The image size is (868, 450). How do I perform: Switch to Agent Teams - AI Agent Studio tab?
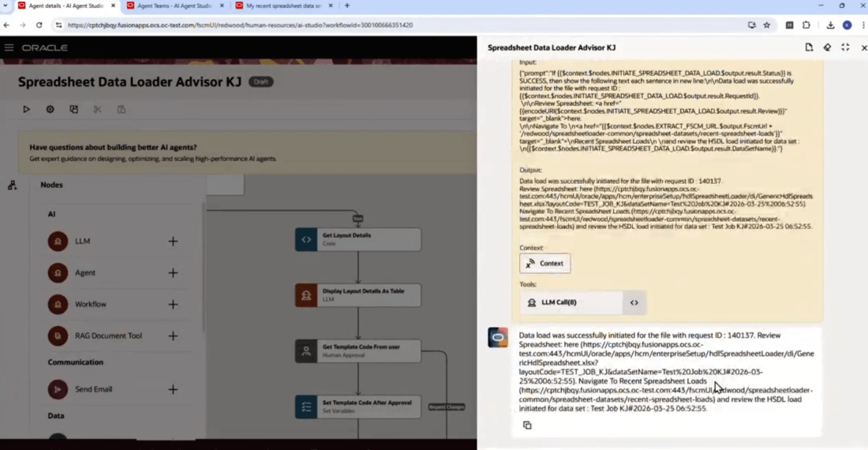tap(174, 6)
